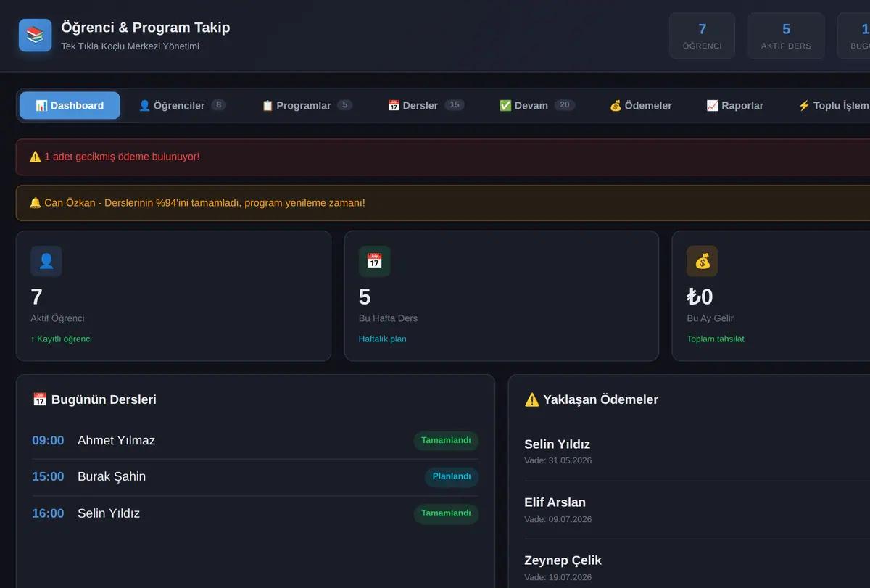Viewport: 870px width, 588px height.
Task: Click the Can Özkan program renewal notification
Action: click(443, 203)
